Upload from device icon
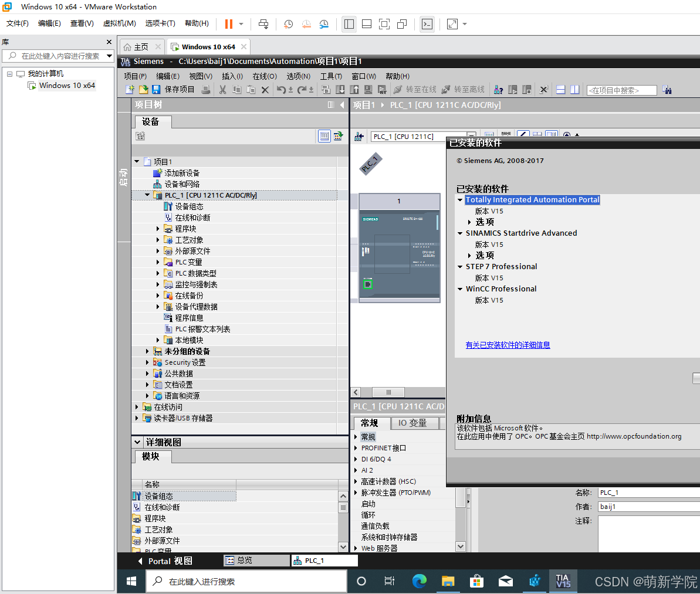Image resolution: width=700 pixels, height=594 pixels. [354, 90]
